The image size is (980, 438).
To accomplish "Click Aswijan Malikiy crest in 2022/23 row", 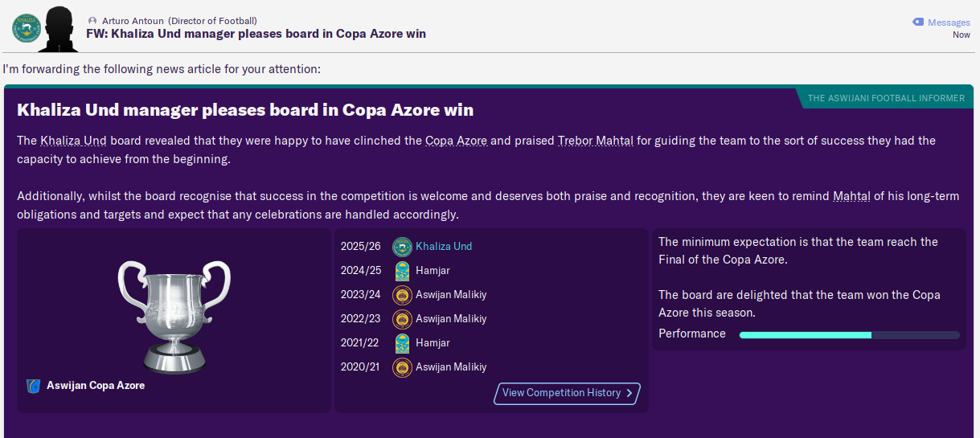I will point(402,319).
